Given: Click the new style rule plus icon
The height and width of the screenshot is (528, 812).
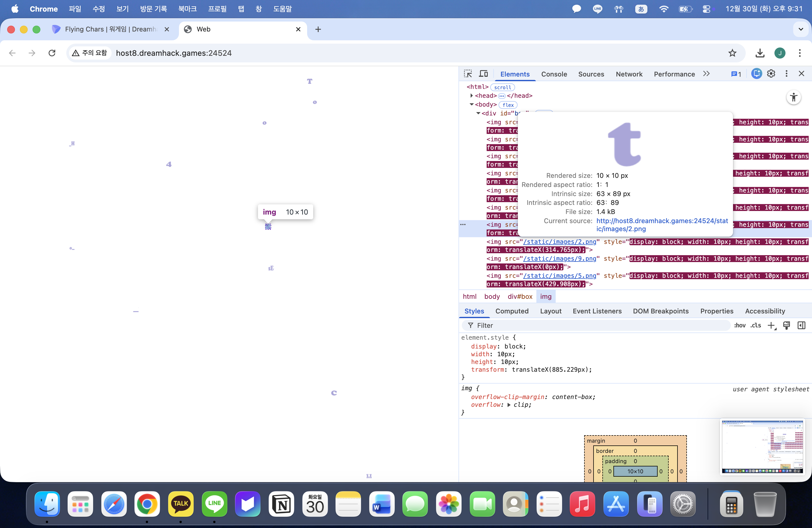Looking at the screenshot, I should (771, 325).
